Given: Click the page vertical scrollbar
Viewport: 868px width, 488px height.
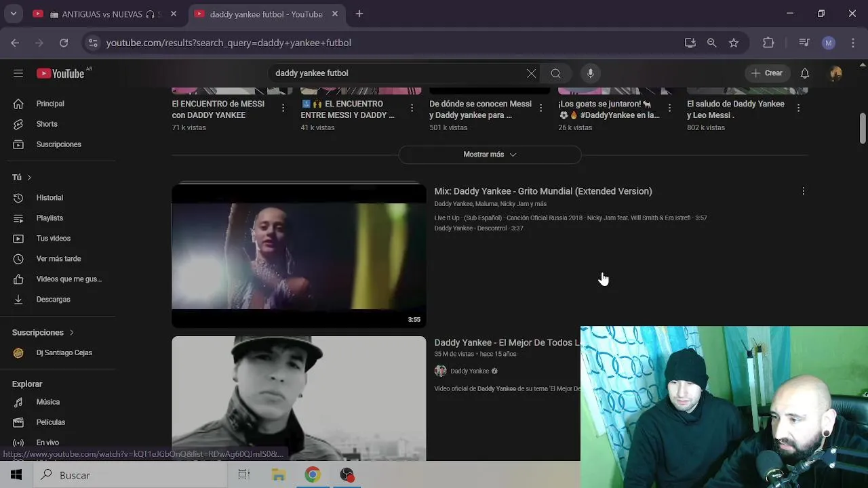Looking at the screenshot, I should 863,129.
